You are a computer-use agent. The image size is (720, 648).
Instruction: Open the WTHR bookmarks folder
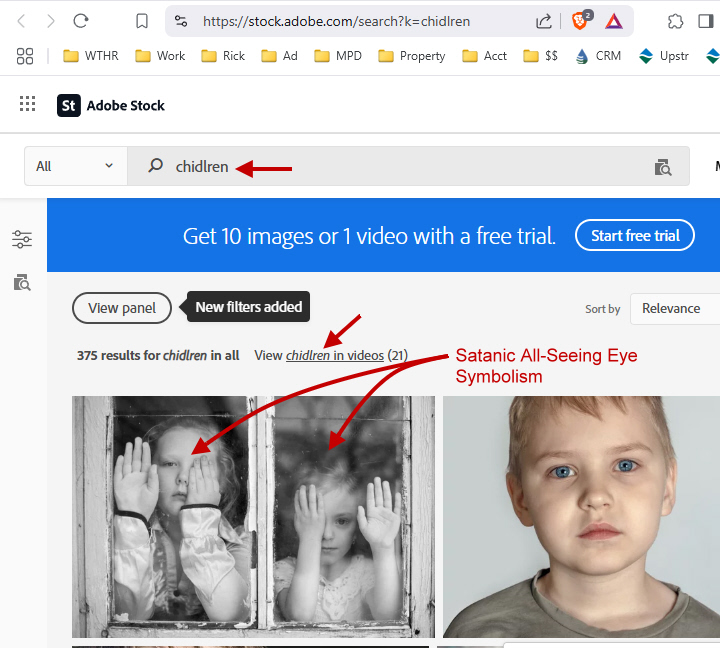(90, 56)
